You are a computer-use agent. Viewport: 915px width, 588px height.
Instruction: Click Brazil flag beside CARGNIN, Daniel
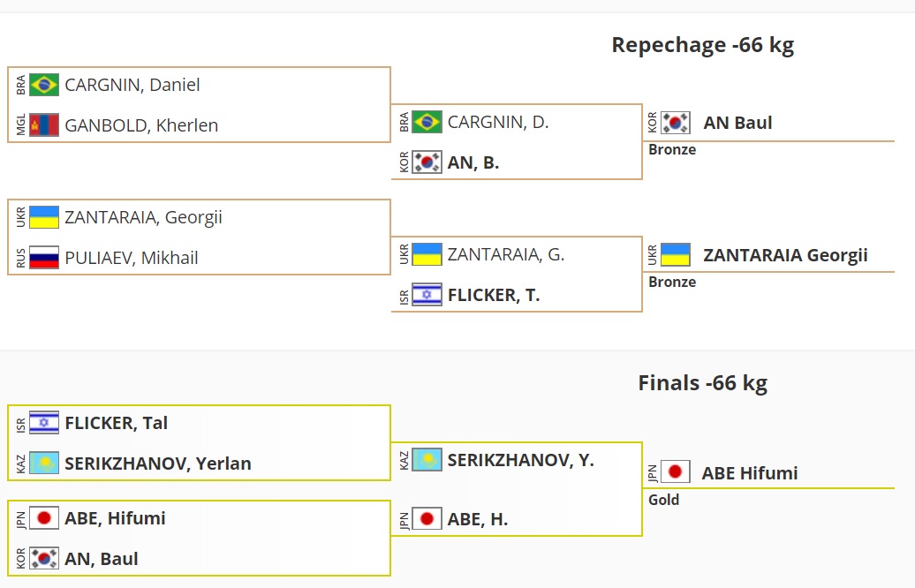(x=44, y=85)
